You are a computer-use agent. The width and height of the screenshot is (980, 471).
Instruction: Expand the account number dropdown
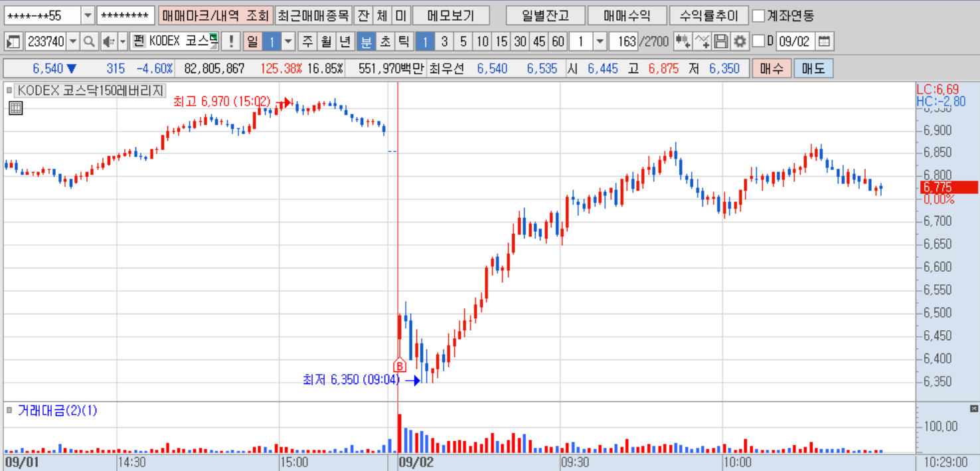[x=88, y=15]
